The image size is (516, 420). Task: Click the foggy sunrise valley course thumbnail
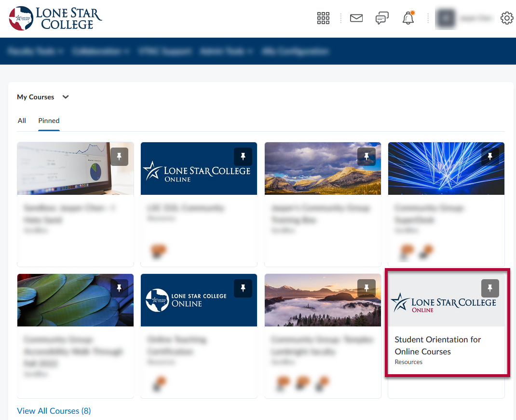click(x=323, y=300)
